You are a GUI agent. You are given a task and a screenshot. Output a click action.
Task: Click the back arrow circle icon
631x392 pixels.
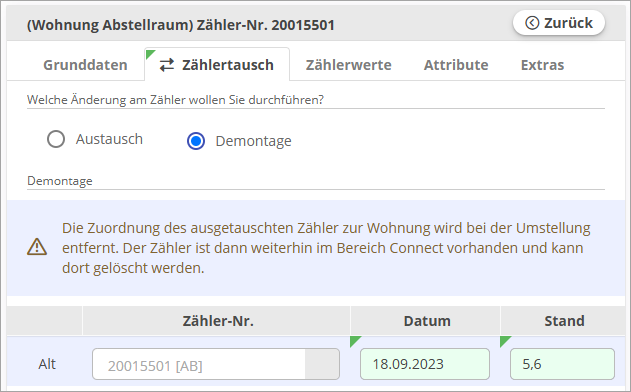(x=532, y=23)
